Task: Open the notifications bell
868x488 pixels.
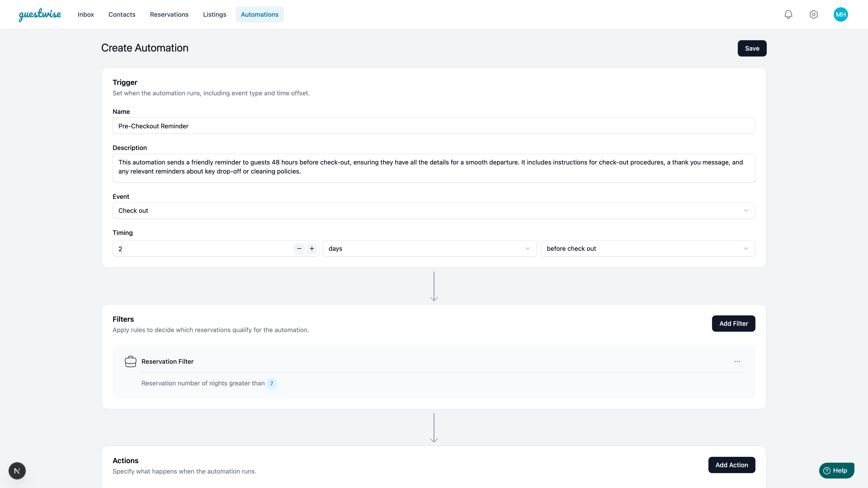Action: (788, 14)
